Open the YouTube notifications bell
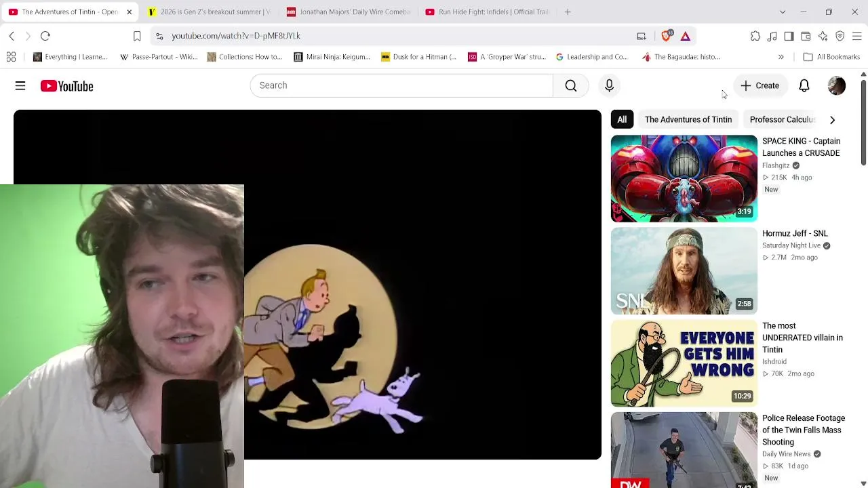The width and height of the screenshot is (868, 488). pyautogui.click(x=804, y=85)
